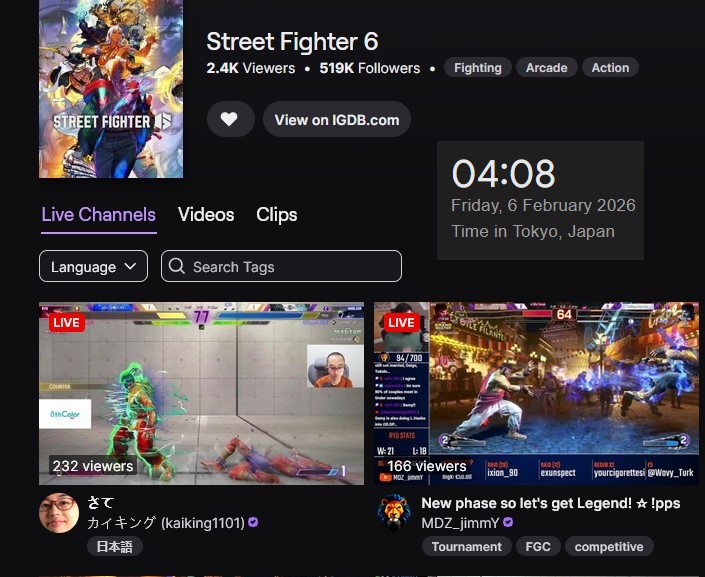Open MDZ_jimmY's lion avatar
Screen dimensions: 705x577
click(394, 513)
